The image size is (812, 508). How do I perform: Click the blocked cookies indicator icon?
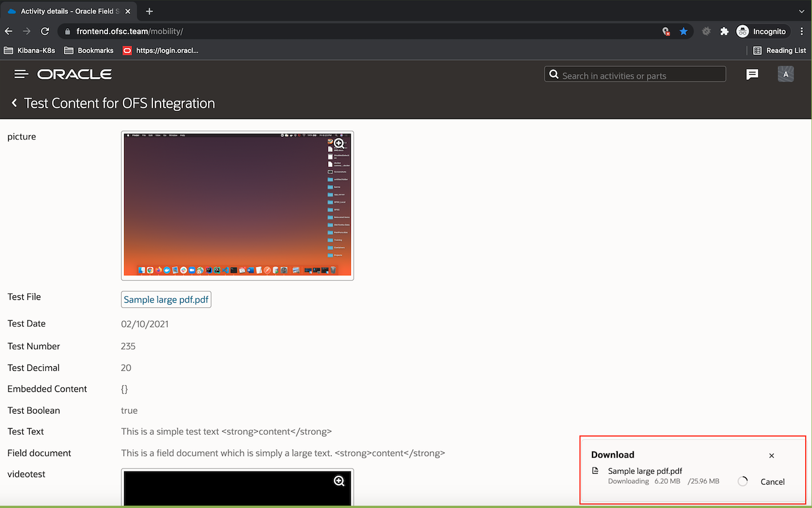pos(666,31)
